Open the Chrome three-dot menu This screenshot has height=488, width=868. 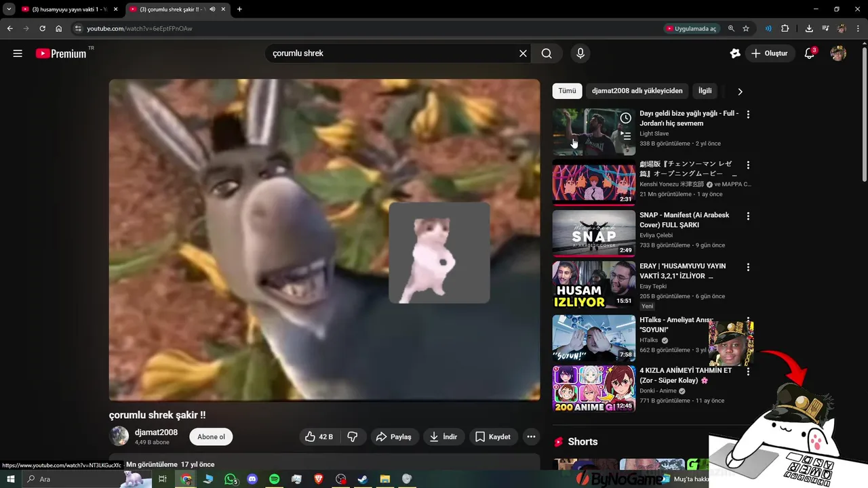point(858,28)
